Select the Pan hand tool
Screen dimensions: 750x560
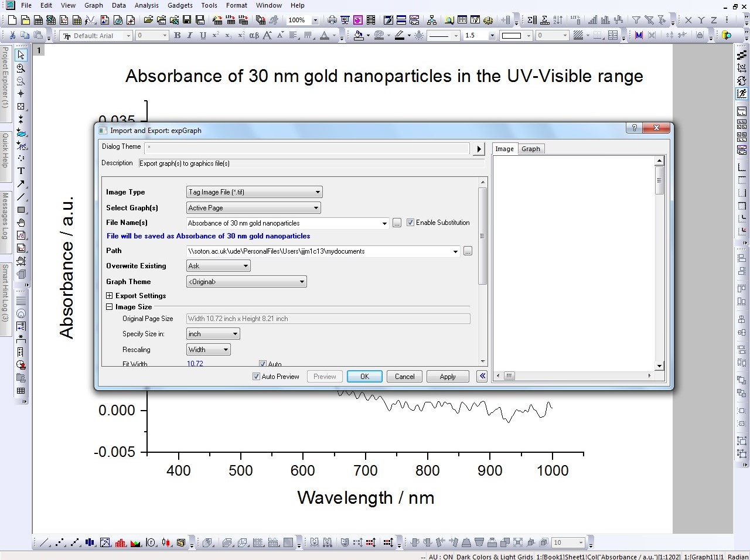(21, 223)
